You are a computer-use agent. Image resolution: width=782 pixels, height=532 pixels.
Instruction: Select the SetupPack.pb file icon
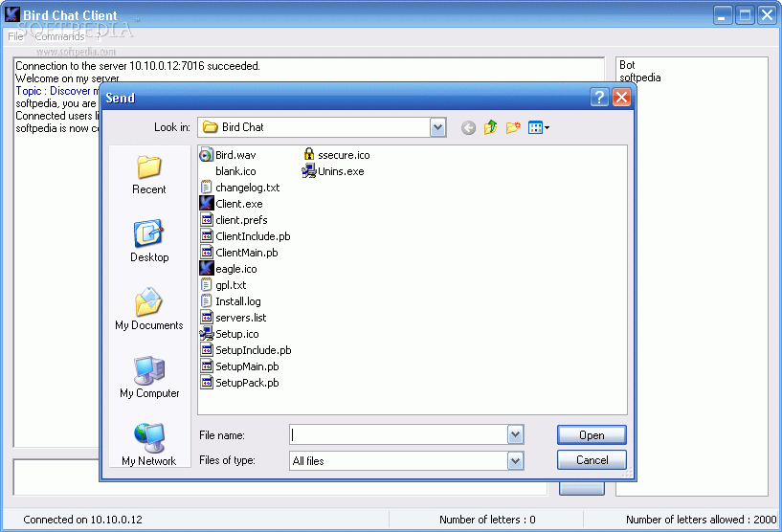point(206,383)
